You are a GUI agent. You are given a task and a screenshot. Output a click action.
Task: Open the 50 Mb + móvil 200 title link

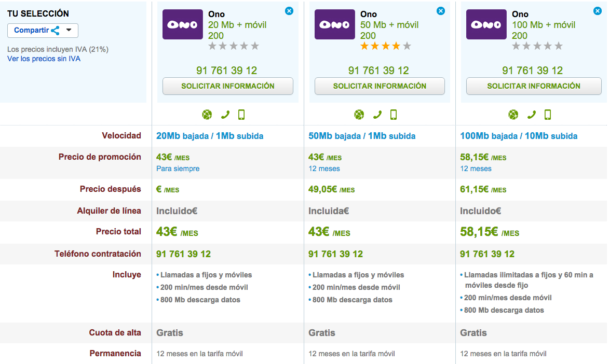tap(389, 30)
